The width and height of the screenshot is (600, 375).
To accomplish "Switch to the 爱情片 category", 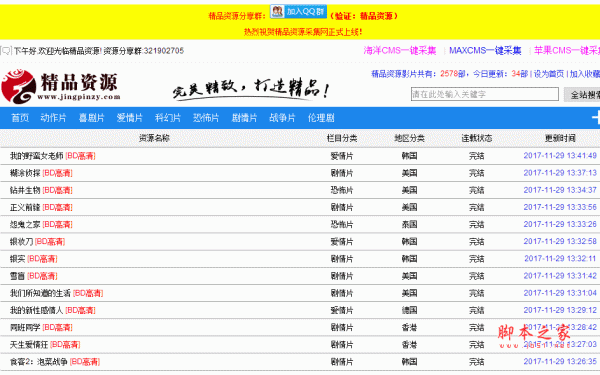I will (130, 118).
